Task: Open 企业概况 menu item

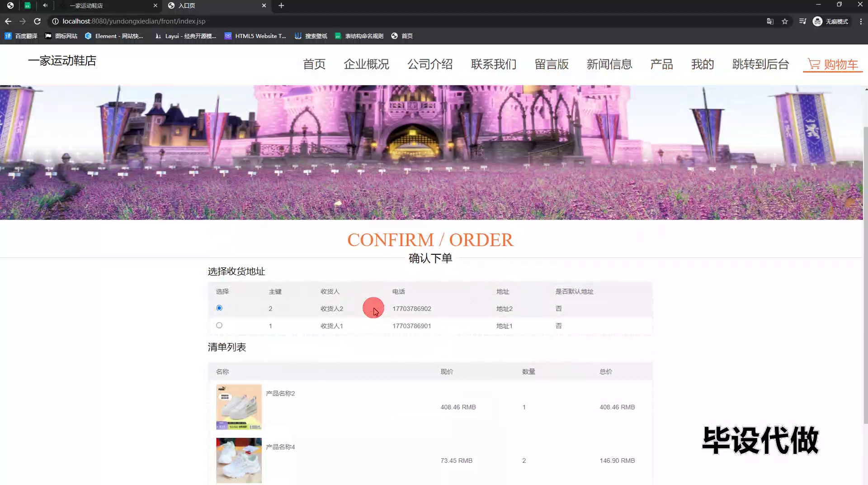Action: click(366, 64)
